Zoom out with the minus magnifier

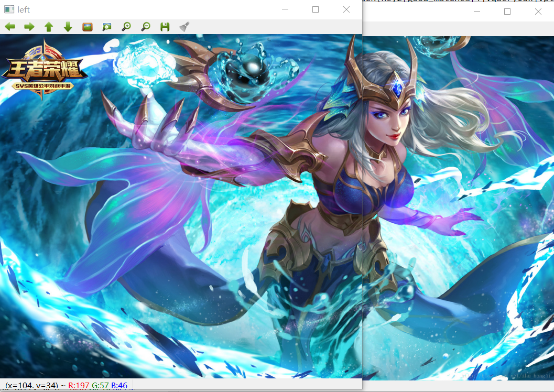(x=146, y=27)
